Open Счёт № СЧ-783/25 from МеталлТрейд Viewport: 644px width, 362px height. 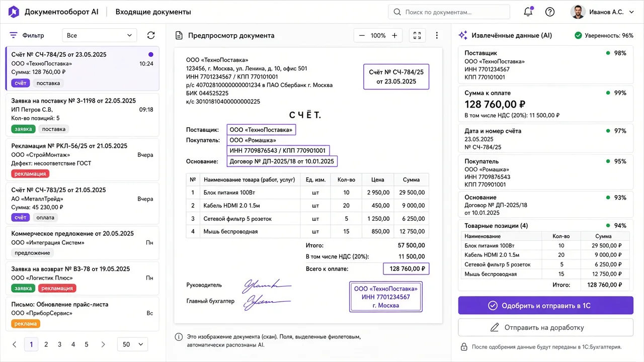pos(82,204)
